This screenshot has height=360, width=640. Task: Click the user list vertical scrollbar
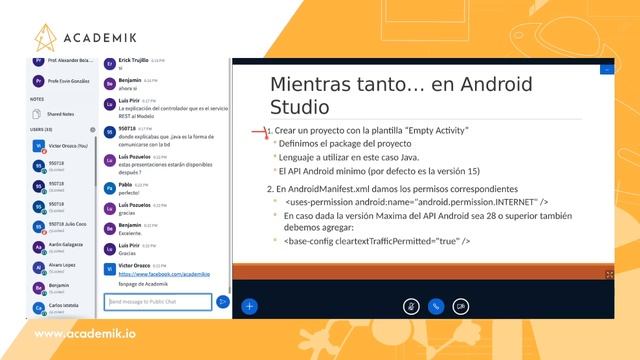[96, 161]
